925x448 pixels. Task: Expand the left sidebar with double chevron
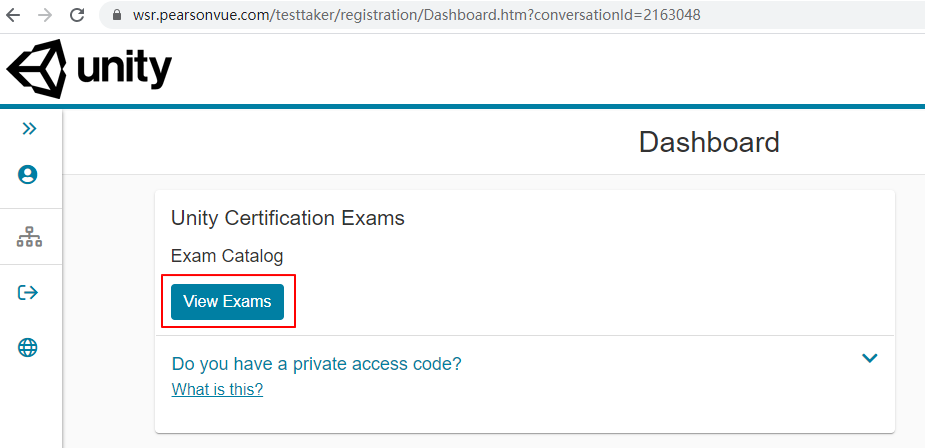(x=29, y=128)
